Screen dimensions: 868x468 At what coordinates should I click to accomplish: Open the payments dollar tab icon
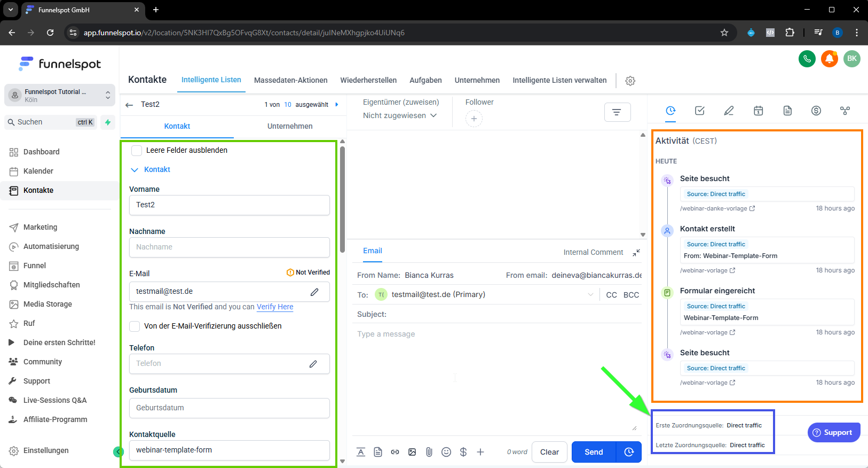[x=816, y=111]
